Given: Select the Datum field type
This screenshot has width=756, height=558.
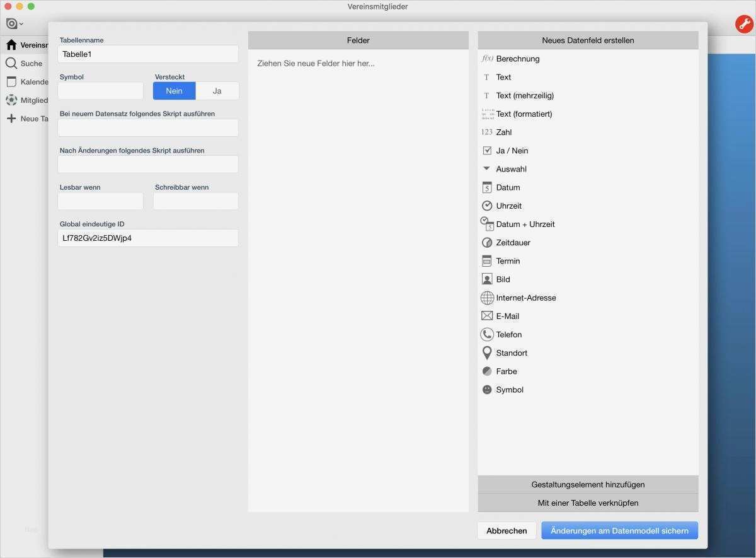Looking at the screenshot, I should 507,187.
